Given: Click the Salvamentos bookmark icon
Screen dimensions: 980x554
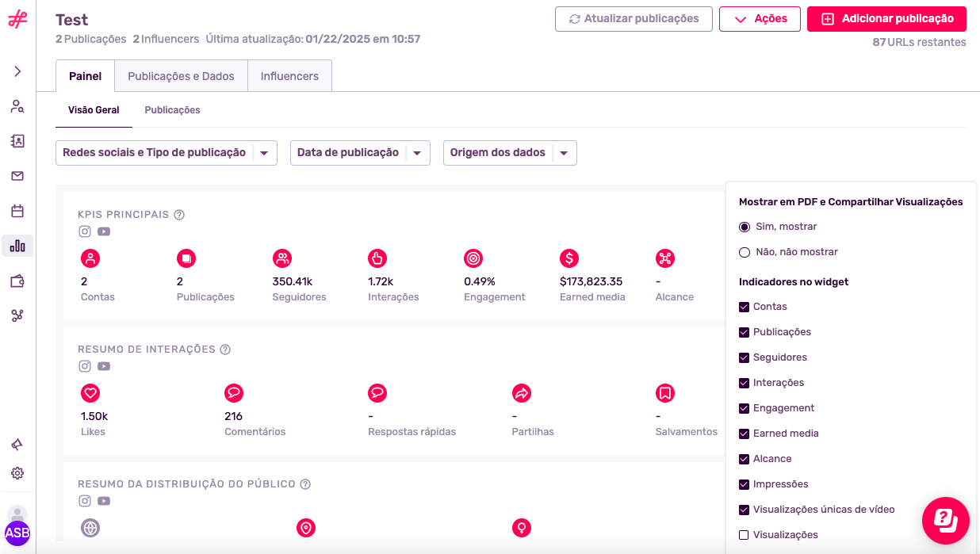Looking at the screenshot, I should coord(665,392).
